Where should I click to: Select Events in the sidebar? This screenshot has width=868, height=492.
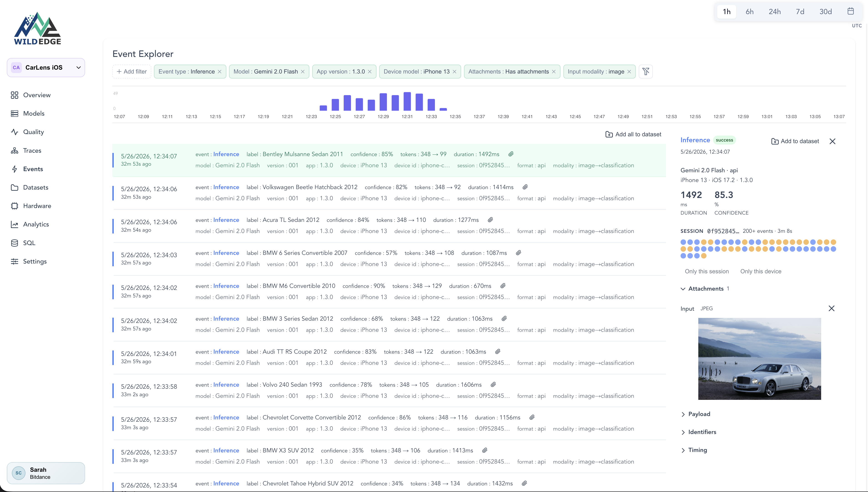(x=27, y=169)
